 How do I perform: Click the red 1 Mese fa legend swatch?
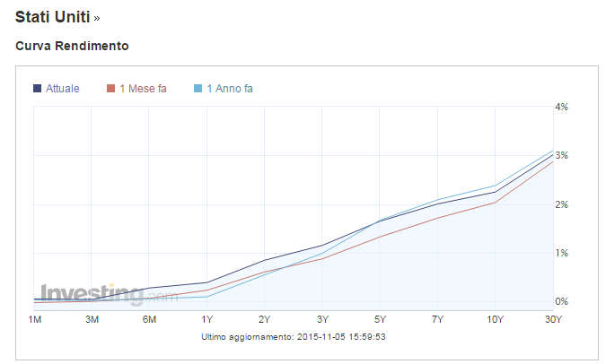[x=111, y=88]
